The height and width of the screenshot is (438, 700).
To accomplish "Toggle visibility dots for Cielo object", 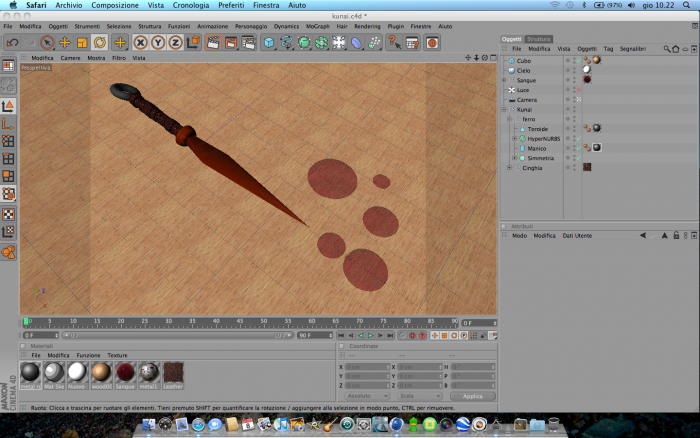I will pyautogui.click(x=574, y=71).
